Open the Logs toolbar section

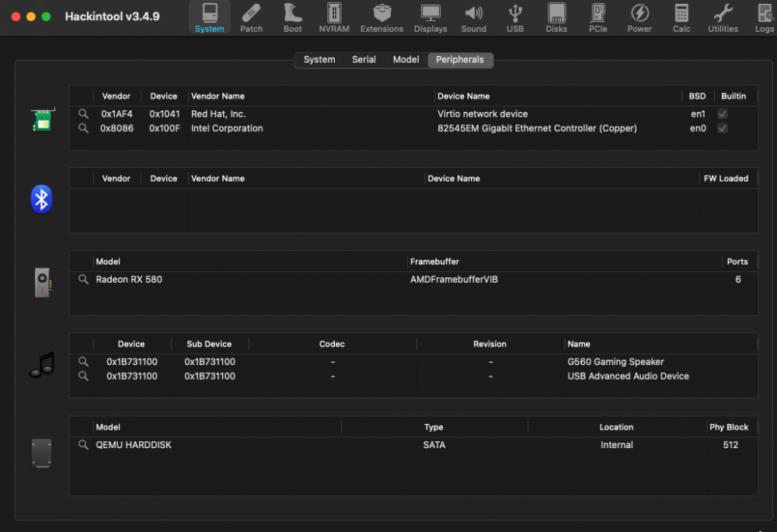(x=764, y=18)
